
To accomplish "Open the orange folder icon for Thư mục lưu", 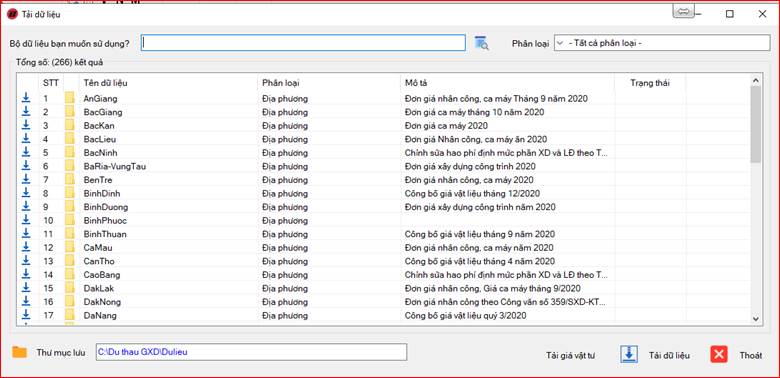I will [x=19, y=352].
